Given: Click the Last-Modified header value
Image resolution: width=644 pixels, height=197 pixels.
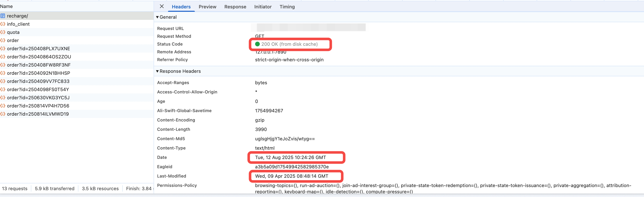Looking at the screenshot, I should [x=291, y=176].
